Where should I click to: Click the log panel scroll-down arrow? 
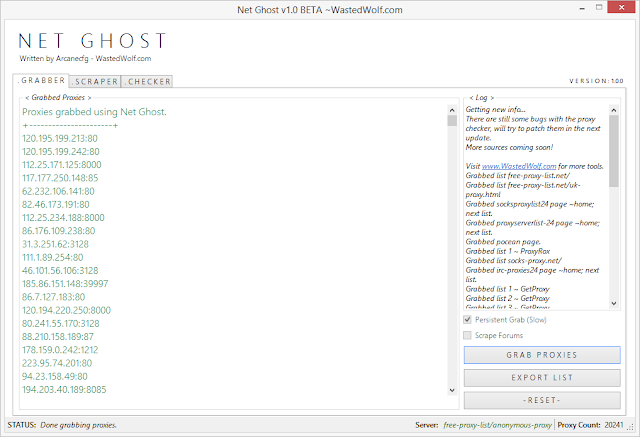coord(613,303)
